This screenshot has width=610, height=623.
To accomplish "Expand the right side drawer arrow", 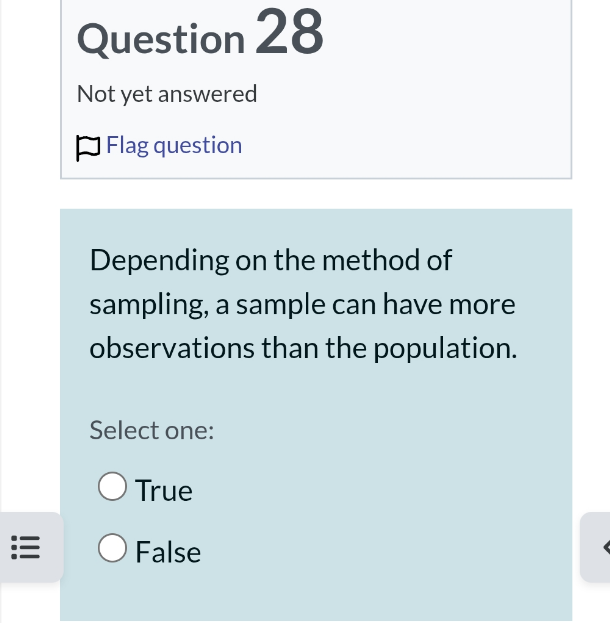I will 598,547.
